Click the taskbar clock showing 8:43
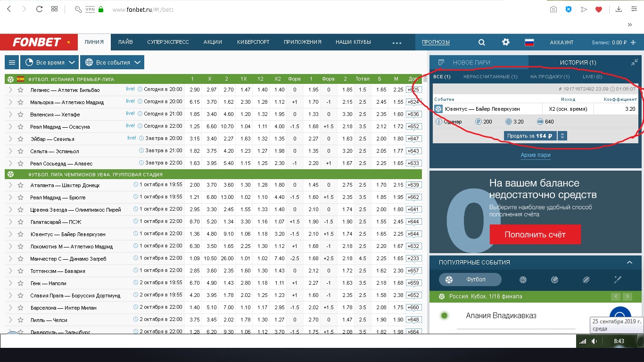The height and width of the screenshot is (362, 644). tap(619, 341)
